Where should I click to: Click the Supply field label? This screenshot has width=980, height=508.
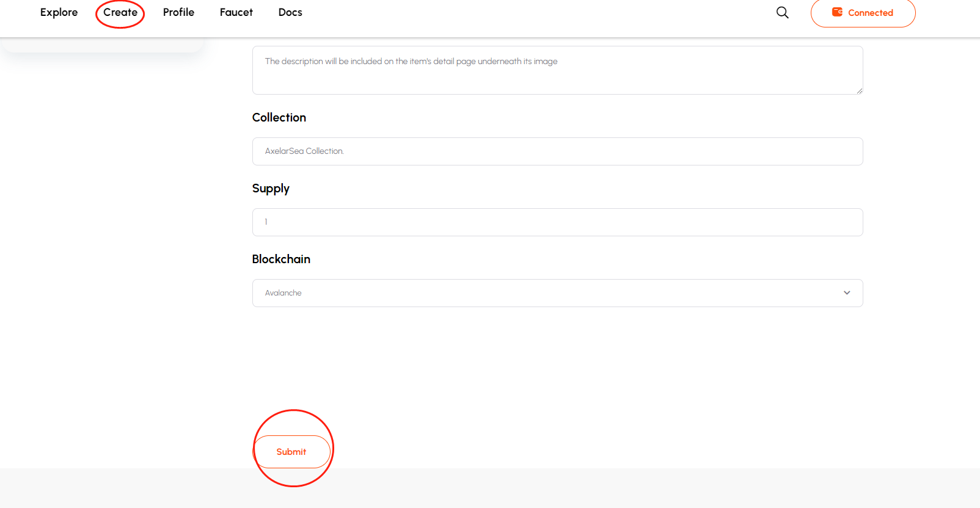click(x=271, y=188)
